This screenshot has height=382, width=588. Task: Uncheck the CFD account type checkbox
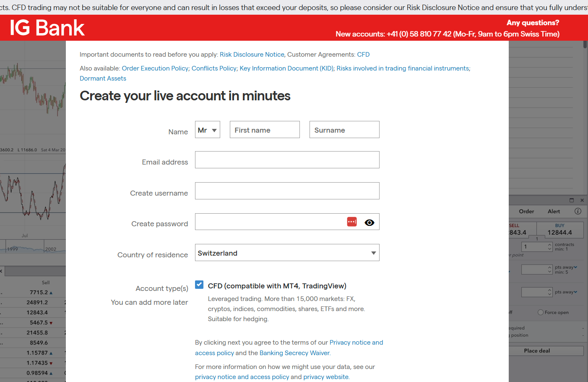[x=199, y=285]
